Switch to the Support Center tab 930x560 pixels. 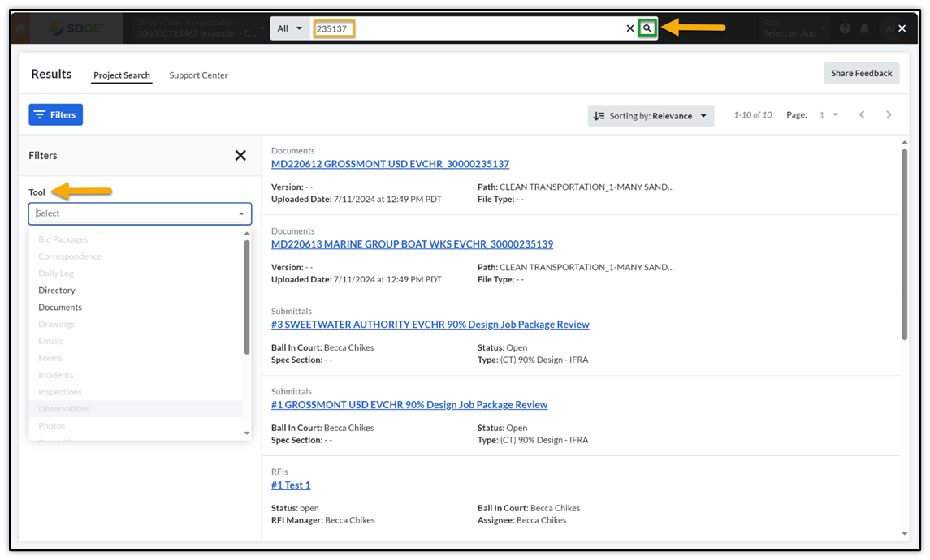[198, 75]
